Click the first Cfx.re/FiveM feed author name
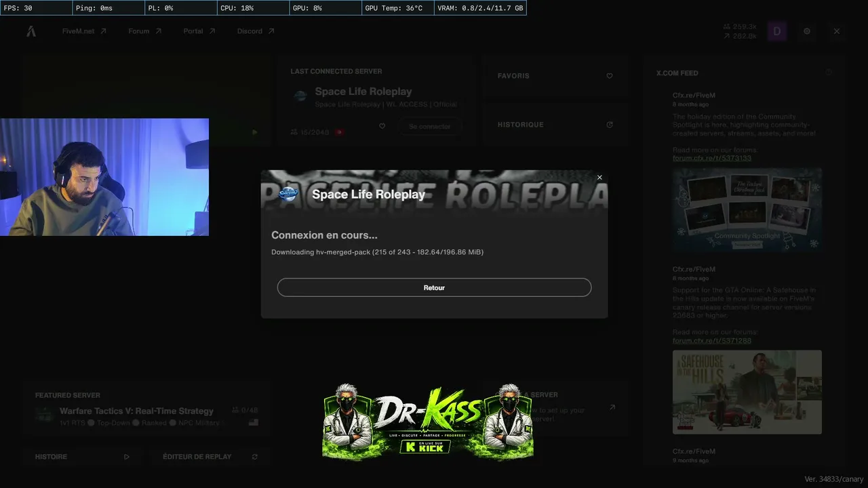This screenshot has width=868, height=488. click(694, 96)
